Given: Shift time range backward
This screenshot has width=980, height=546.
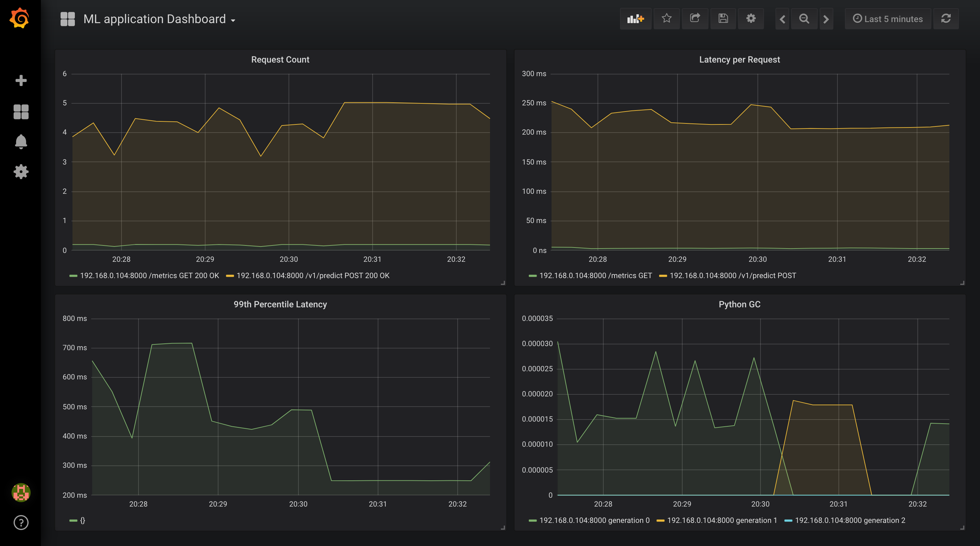Looking at the screenshot, I should pos(783,19).
